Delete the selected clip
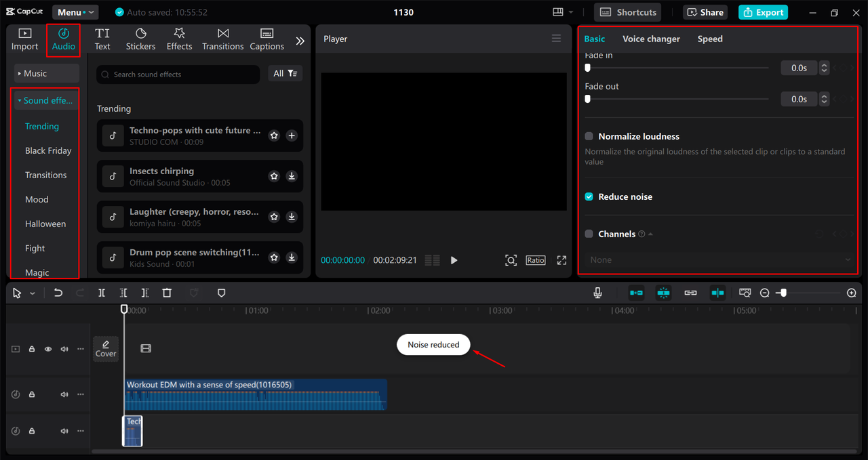The image size is (868, 460). click(167, 293)
